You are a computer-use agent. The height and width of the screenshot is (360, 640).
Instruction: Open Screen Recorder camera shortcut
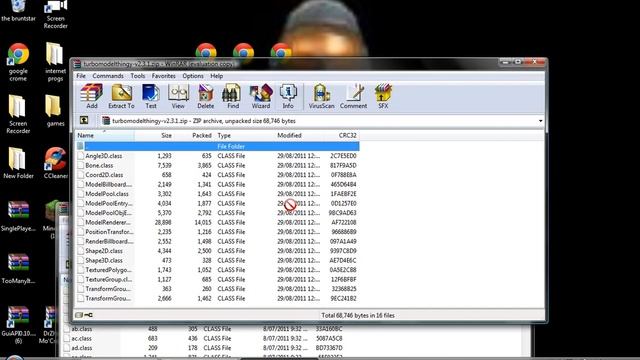(55, 15)
